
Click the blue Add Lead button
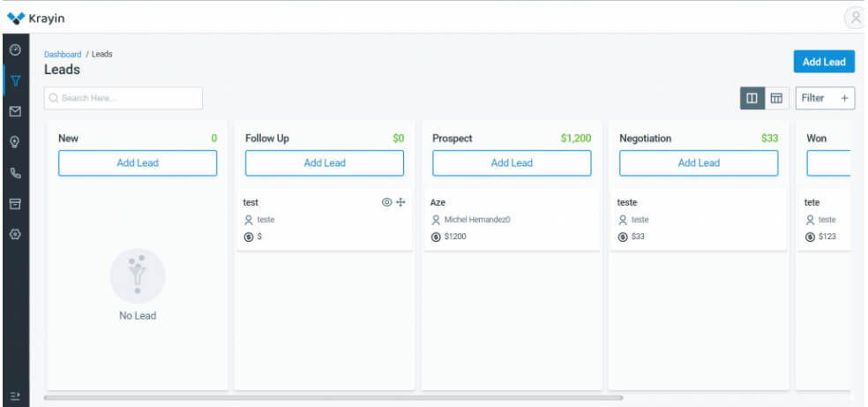(824, 62)
